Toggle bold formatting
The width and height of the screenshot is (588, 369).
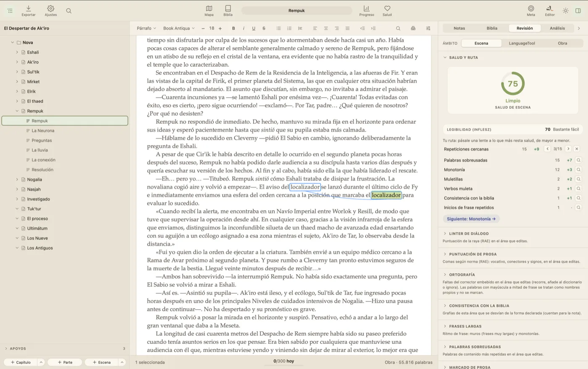point(234,29)
